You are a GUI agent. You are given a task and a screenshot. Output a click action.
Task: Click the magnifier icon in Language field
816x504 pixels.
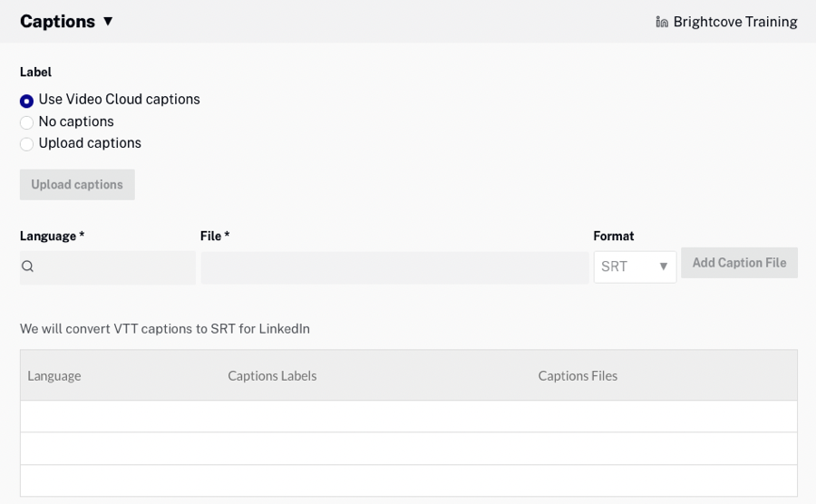coord(28,267)
